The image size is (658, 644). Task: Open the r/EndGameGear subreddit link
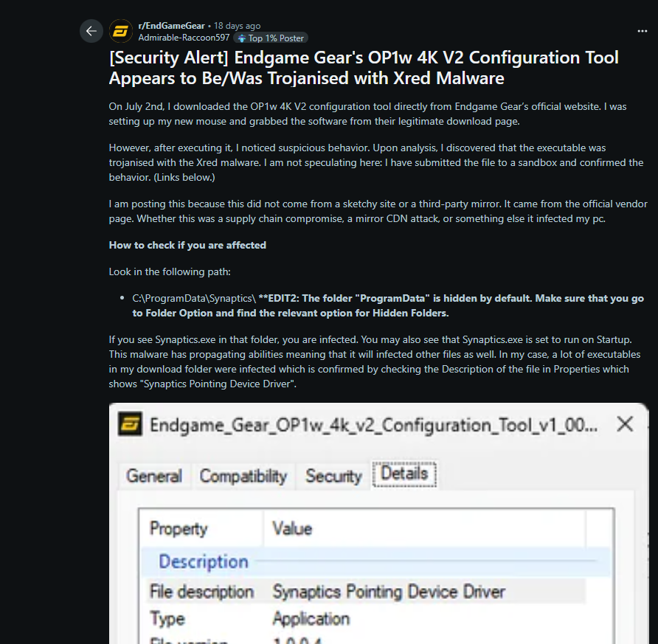(172, 26)
